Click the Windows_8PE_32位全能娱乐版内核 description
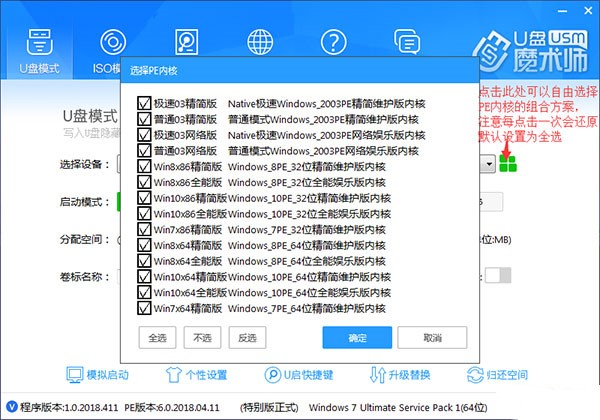This screenshot has width=600, height=420. 307,182
